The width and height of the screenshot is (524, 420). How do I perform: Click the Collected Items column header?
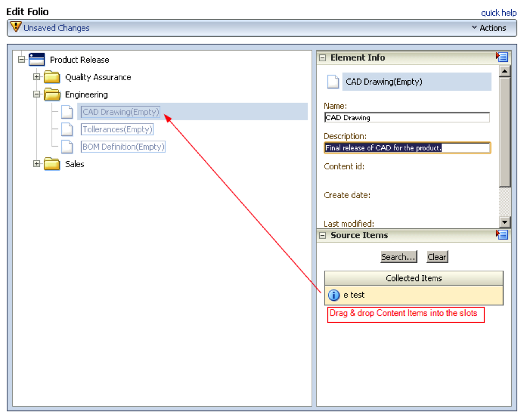[x=414, y=278]
